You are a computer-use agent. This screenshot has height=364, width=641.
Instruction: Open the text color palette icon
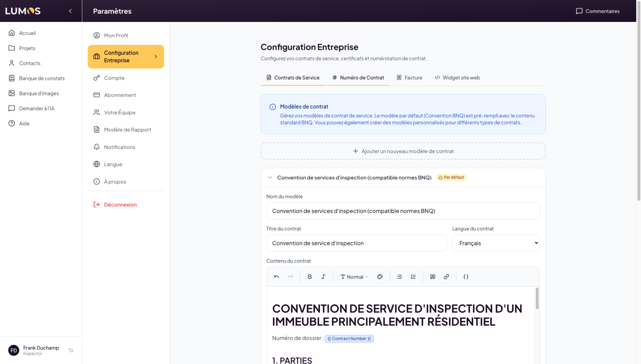click(380, 277)
